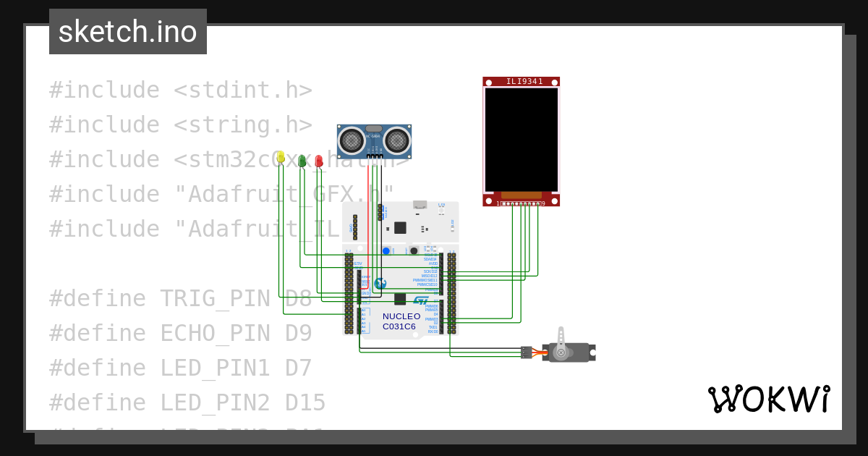Click the NUCLEO C031C6 board label
The height and width of the screenshot is (456, 868).
coord(401,321)
